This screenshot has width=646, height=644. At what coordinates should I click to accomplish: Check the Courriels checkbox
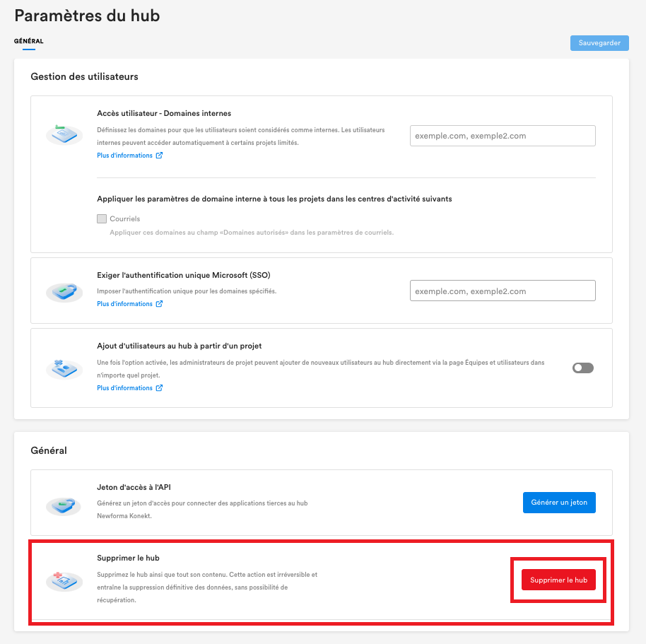click(x=102, y=219)
